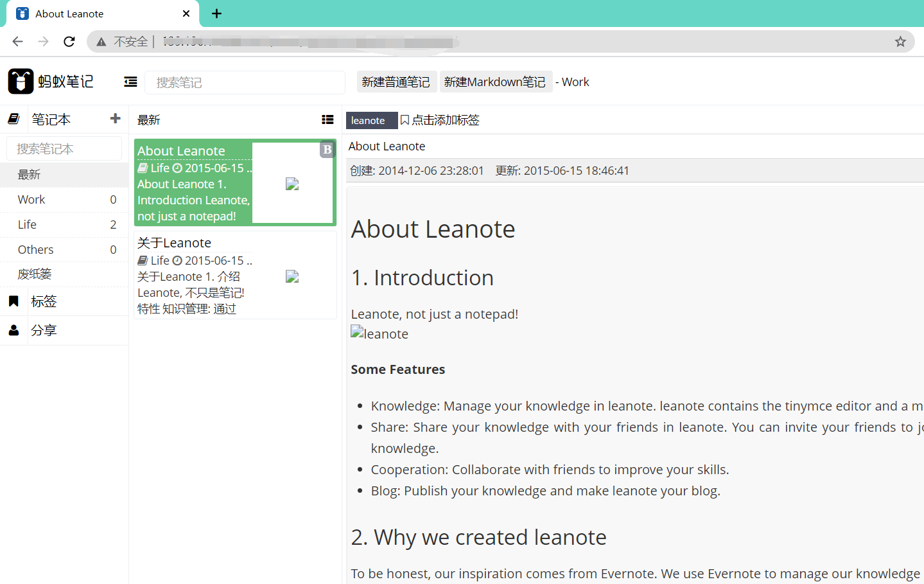Open a new browser tab

[217, 13]
